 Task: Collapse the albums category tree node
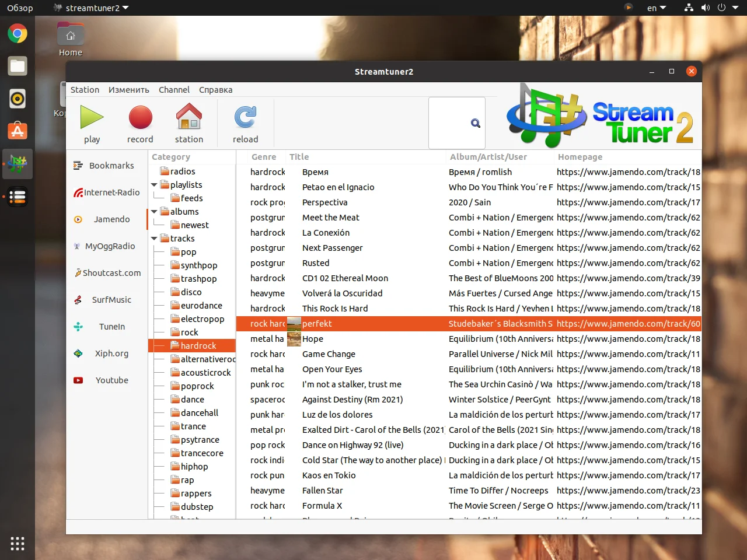(x=154, y=212)
